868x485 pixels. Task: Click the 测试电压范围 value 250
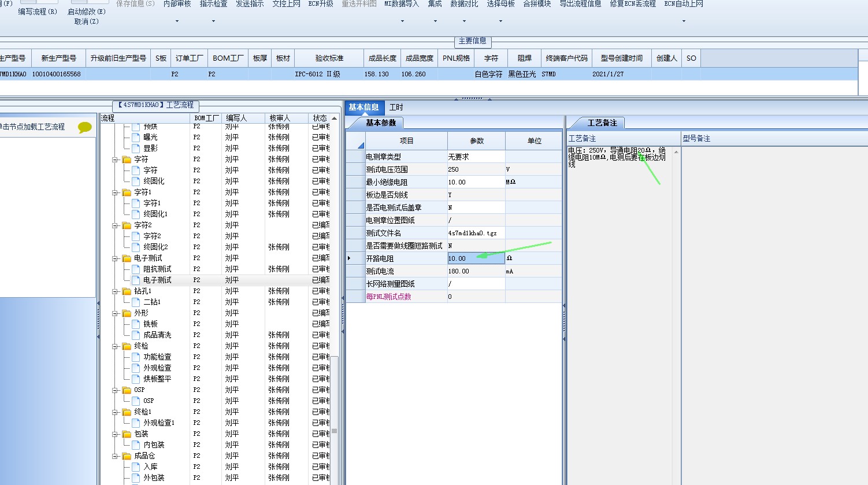(476, 169)
